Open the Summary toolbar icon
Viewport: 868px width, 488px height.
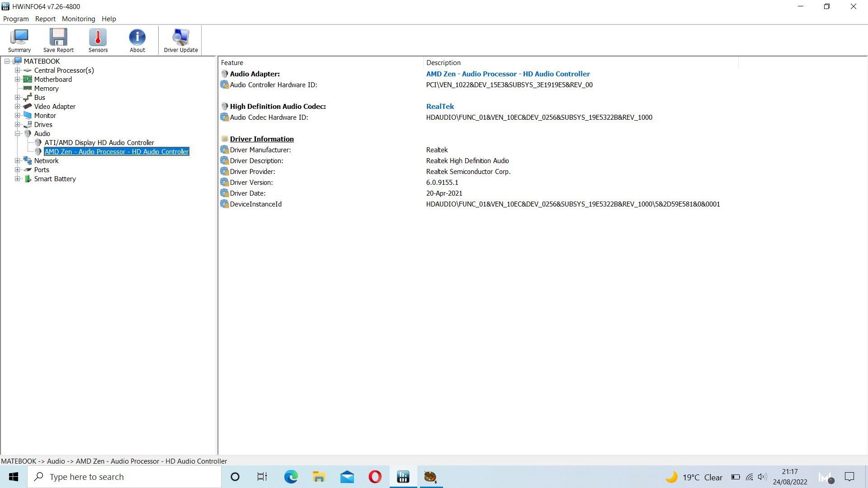(19, 41)
